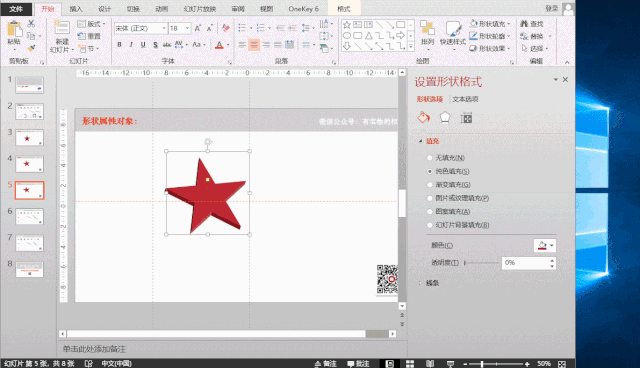Open the OneKey 6 ribbon tab
The image size is (640, 368).
pyautogui.click(x=303, y=9)
